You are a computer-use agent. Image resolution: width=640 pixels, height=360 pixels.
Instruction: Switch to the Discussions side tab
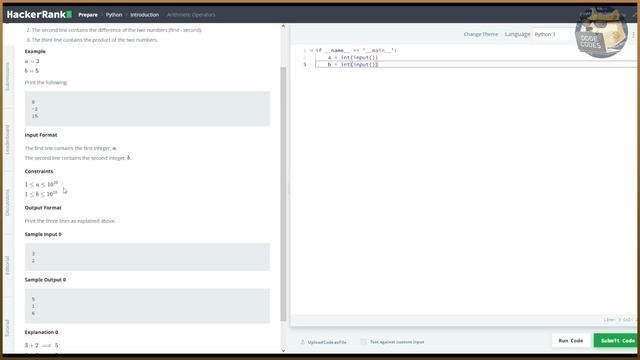(7, 202)
